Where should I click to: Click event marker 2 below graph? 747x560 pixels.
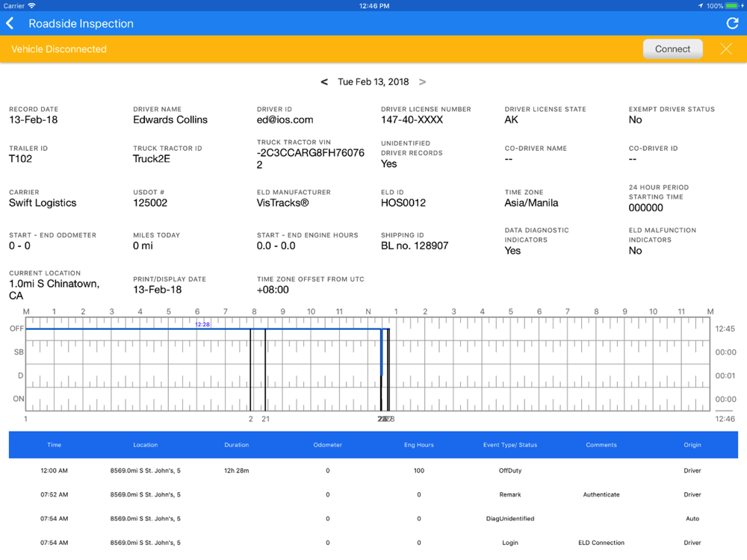[250, 419]
